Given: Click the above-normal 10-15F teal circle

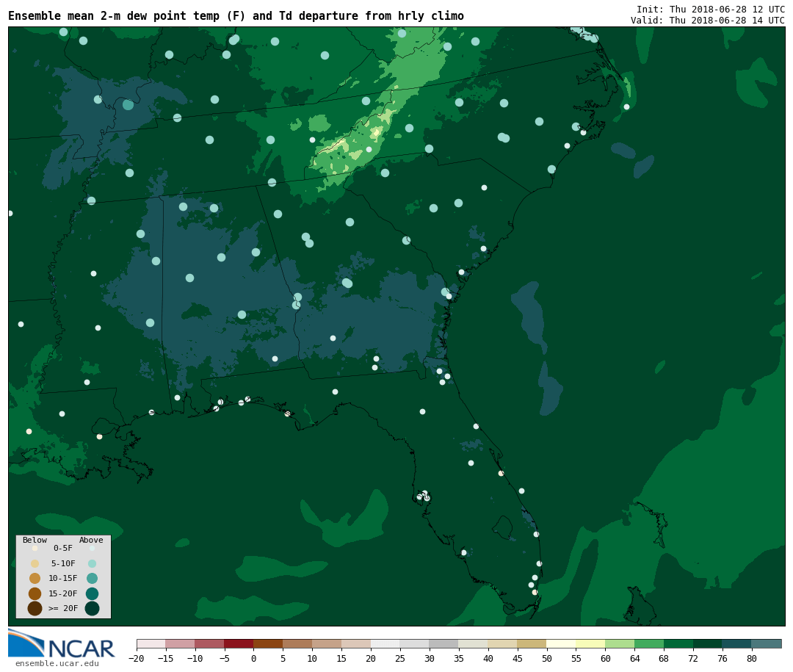Looking at the screenshot, I should click(92, 579).
